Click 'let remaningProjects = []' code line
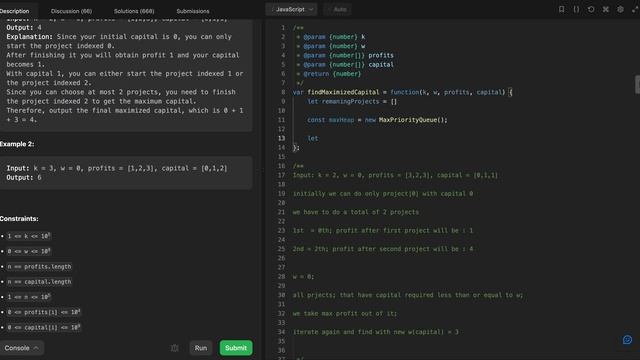This screenshot has height=360, width=640. pos(352,102)
